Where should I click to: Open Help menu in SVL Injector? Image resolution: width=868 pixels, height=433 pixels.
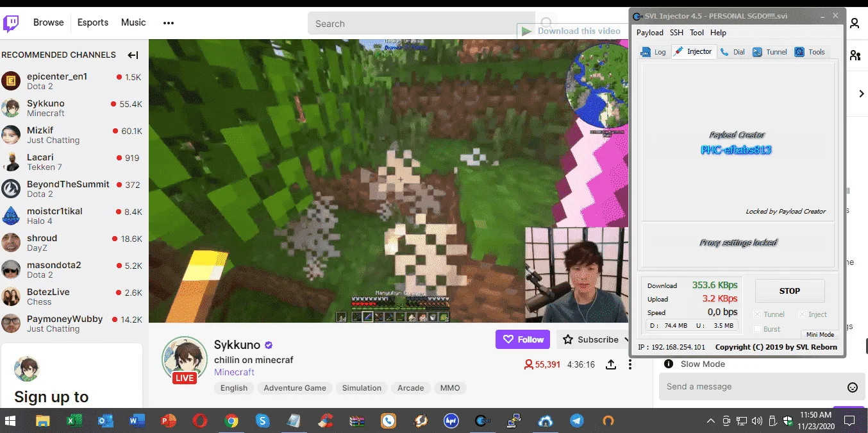(x=719, y=33)
